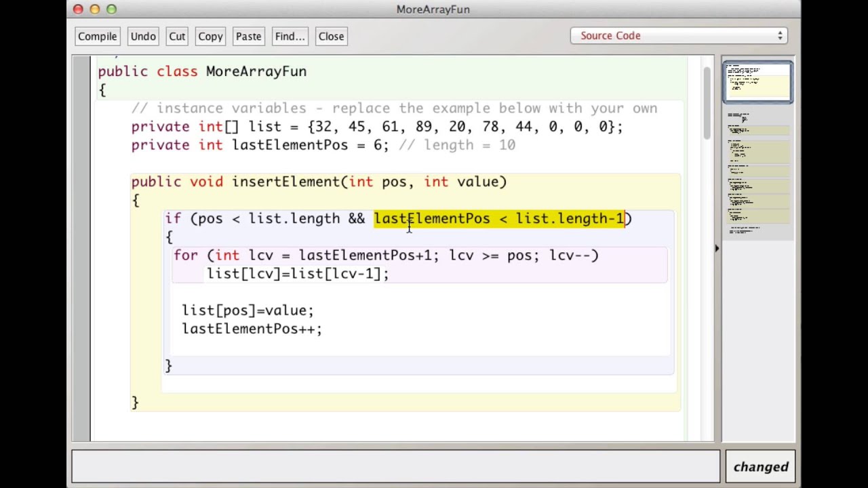This screenshot has height=488, width=868.
Task: Click the "for" keyword in the loop
Action: pos(186,255)
